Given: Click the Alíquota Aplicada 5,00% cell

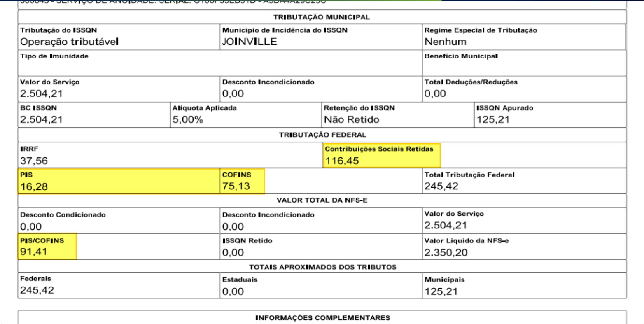Looking at the screenshot, I should (184, 119).
